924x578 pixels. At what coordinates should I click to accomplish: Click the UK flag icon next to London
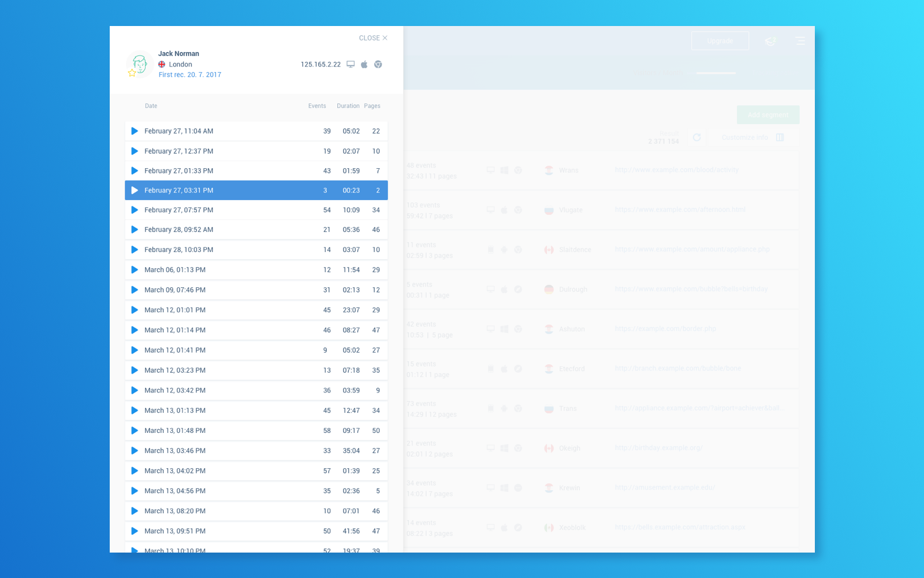[x=161, y=64]
